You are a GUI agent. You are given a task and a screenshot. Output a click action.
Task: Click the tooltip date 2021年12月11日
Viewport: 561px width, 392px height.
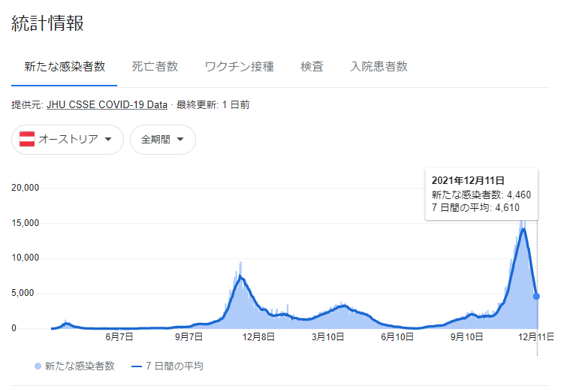(468, 180)
